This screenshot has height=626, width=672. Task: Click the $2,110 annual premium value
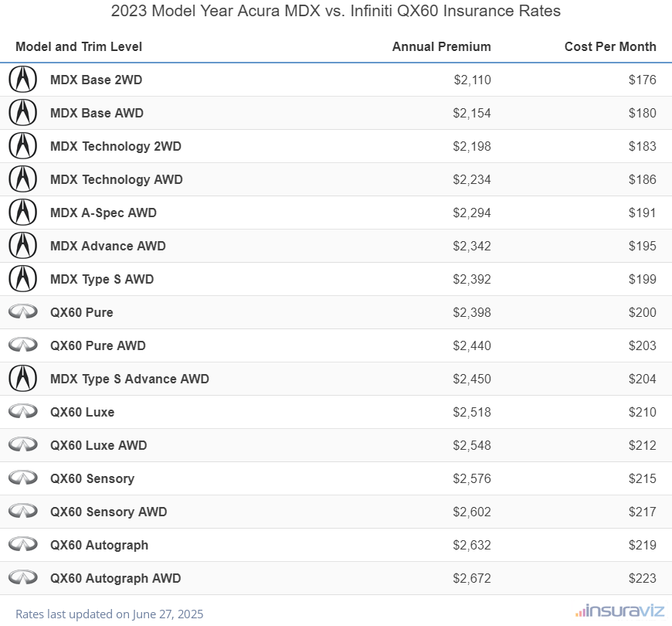[472, 80]
